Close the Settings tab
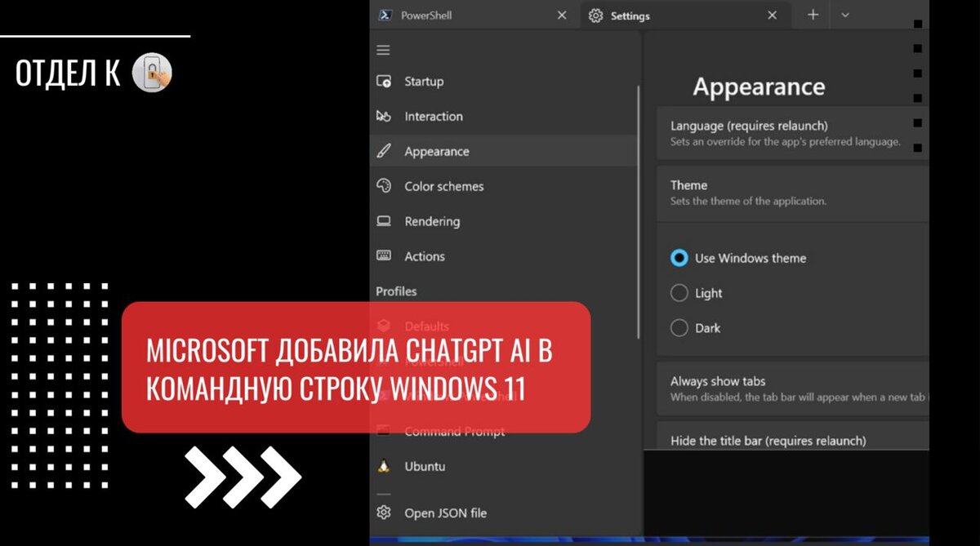The width and height of the screenshot is (980, 546). coord(773,15)
